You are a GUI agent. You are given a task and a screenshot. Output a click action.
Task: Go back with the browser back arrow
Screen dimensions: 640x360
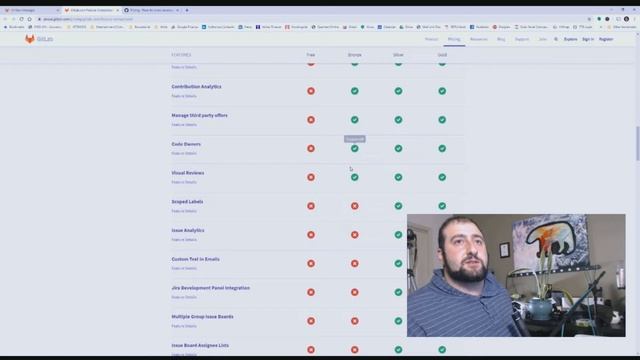coord(5,19)
